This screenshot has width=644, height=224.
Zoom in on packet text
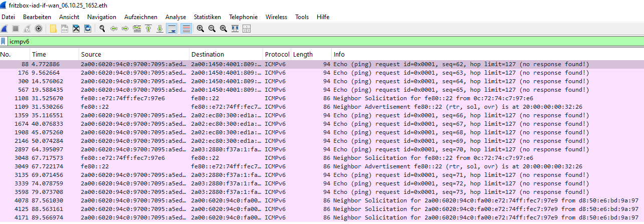point(200,29)
